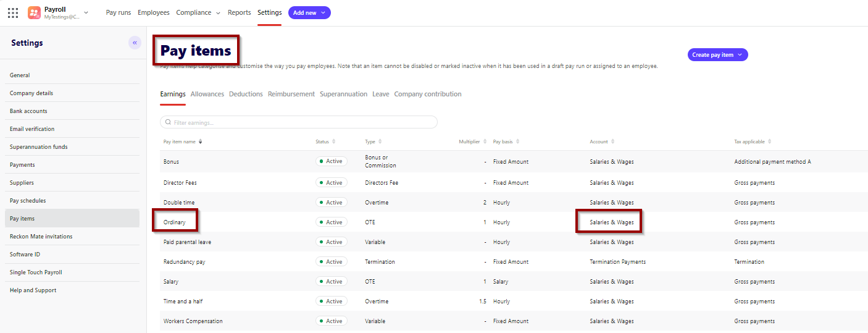The image size is (868, 333).
Task: Click Termination Payments account cell
Action: click(x=618, y=262)
